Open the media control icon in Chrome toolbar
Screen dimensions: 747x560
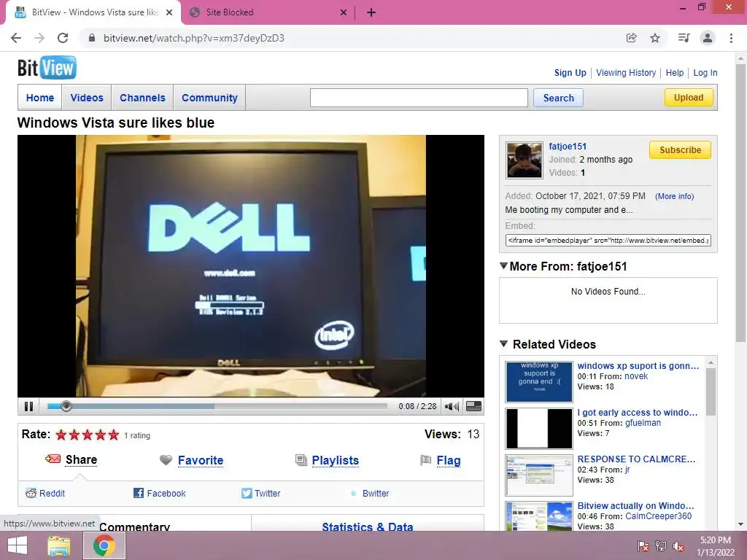[x=684, y=38]
